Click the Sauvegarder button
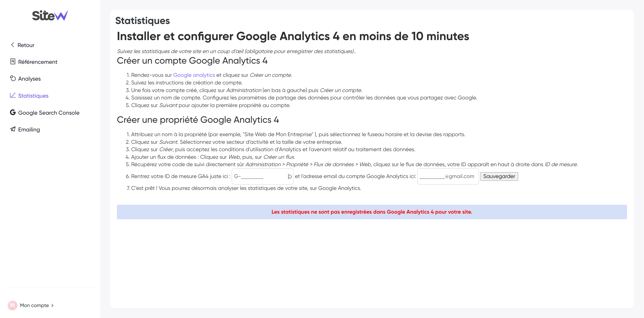The image size is (644, 318). pos(499,176)
